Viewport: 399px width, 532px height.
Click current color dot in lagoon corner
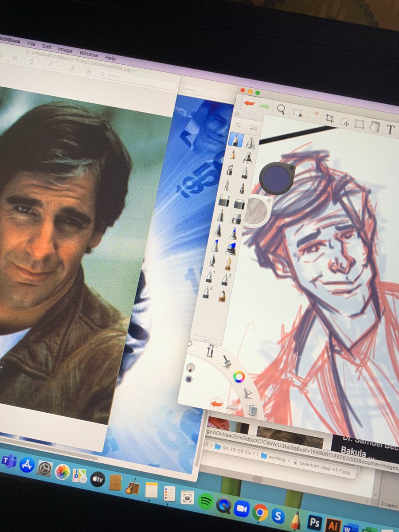tap(189, 379)
